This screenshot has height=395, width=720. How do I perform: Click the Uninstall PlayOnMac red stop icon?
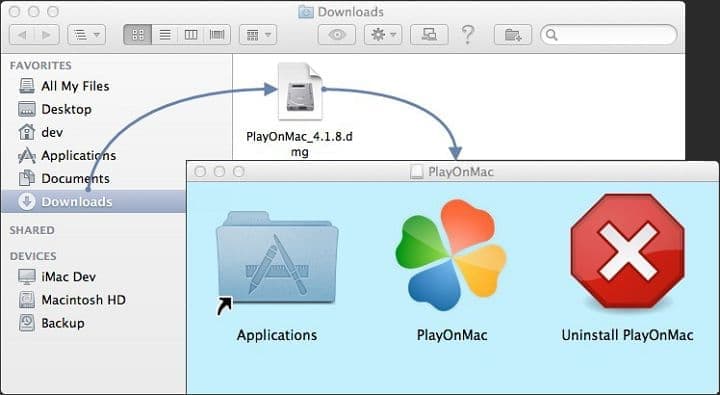[627, 251]
